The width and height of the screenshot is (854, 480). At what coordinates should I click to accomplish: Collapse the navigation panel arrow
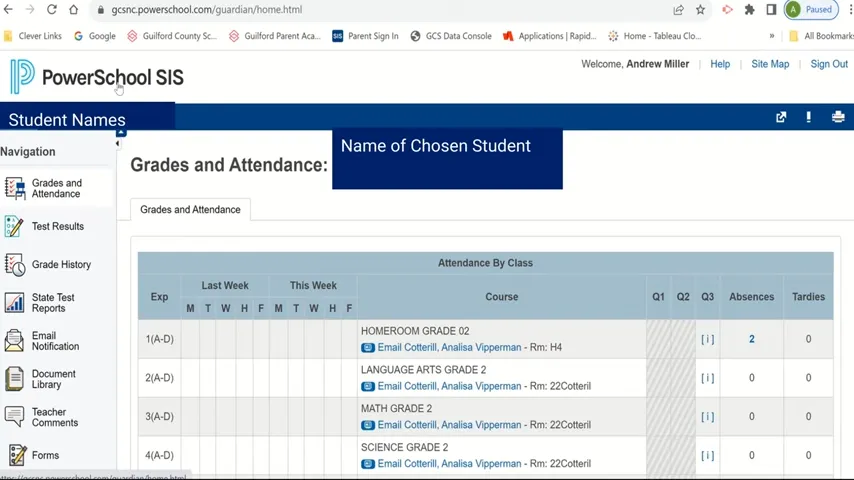point(117,144)
